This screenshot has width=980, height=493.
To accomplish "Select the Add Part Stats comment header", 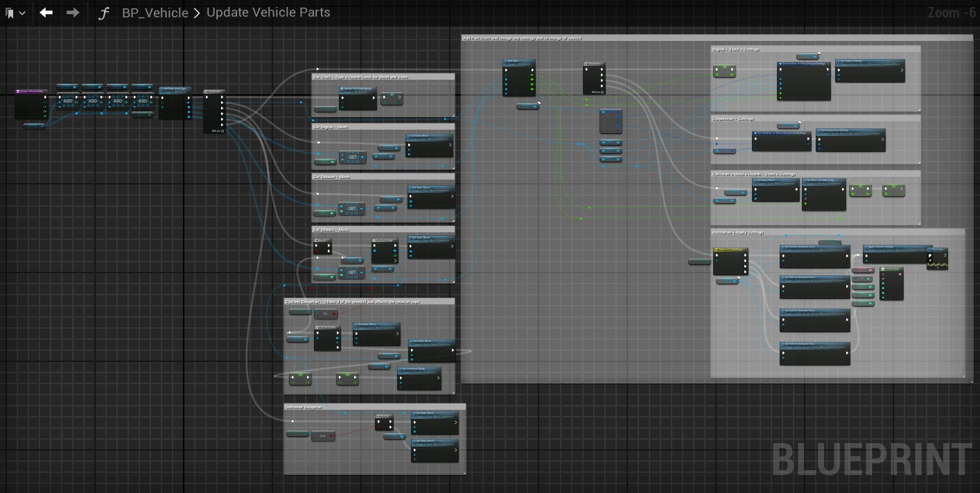I will (x=717, y=38).
